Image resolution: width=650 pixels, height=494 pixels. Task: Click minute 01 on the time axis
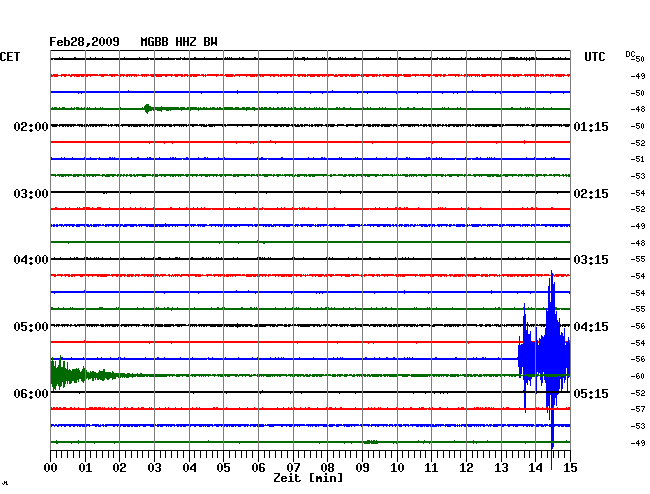[85, 467]
